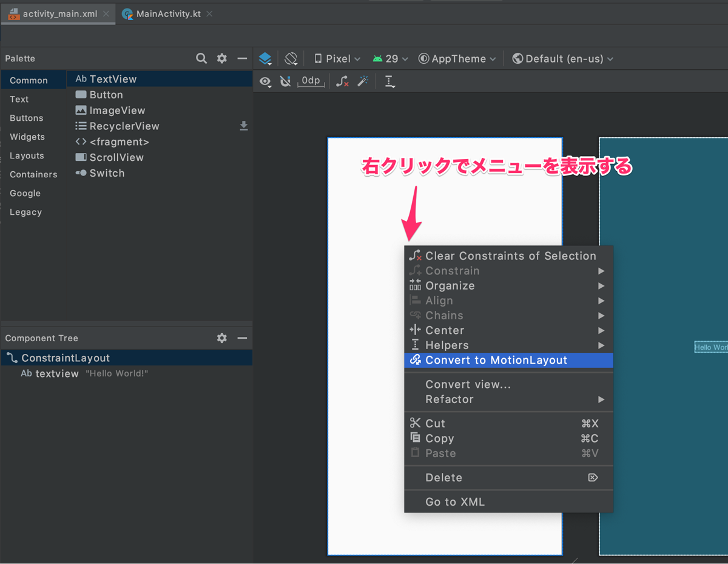Select the Containers palette category
Screen dimensions: 728x564
click(x=33, y=174)
